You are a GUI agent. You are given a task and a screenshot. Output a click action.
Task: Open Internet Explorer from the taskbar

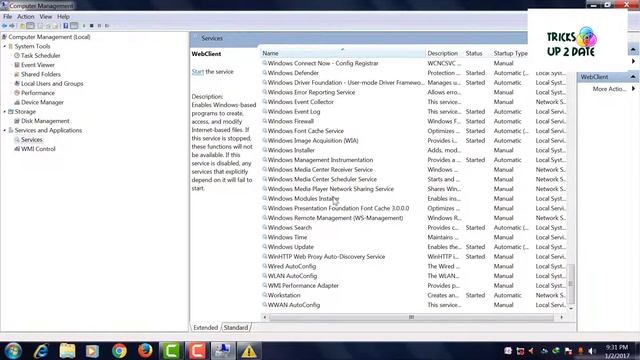pyautogui.click(x=41, y=351)
